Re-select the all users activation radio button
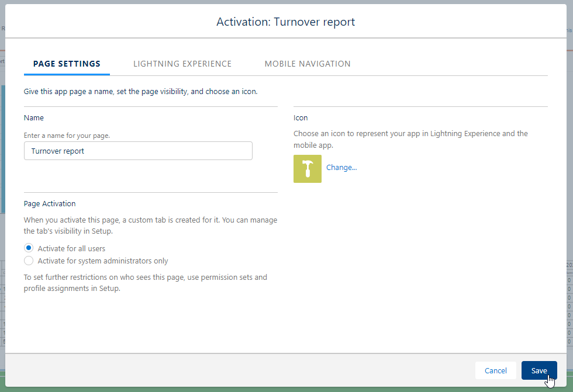This screenshot has height=392, width=573. coord(29,248)
